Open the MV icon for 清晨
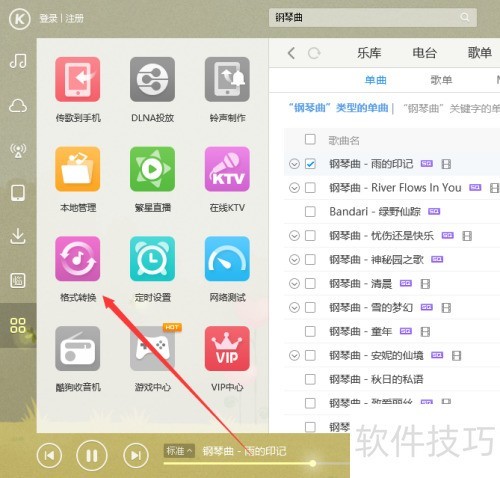This screenshot has height=478, width=500. (x=425, y=284)
